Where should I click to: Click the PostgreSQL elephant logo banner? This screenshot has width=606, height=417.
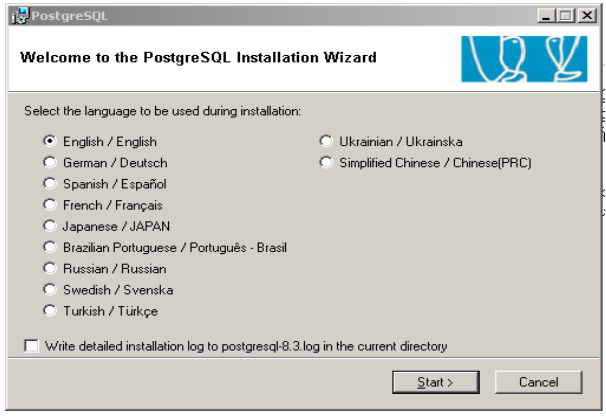524,59
